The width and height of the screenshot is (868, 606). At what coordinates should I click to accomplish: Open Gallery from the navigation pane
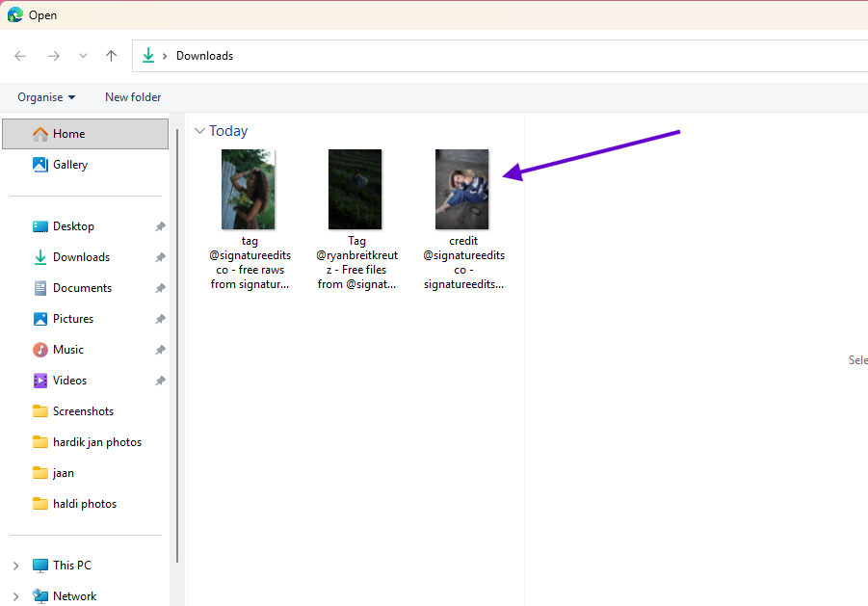pyautogui.click(x=68, y=164)
